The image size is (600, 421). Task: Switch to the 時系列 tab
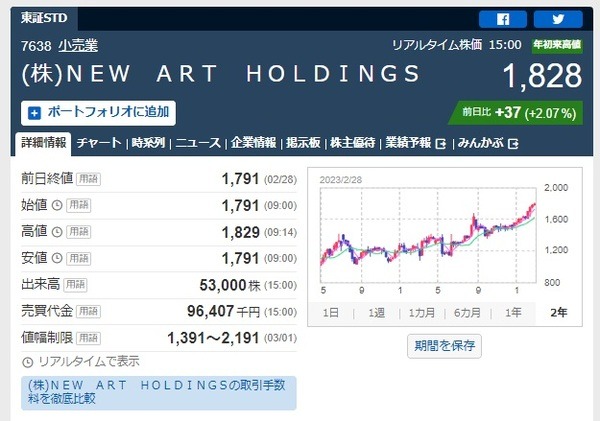click(x=148, y=143)
